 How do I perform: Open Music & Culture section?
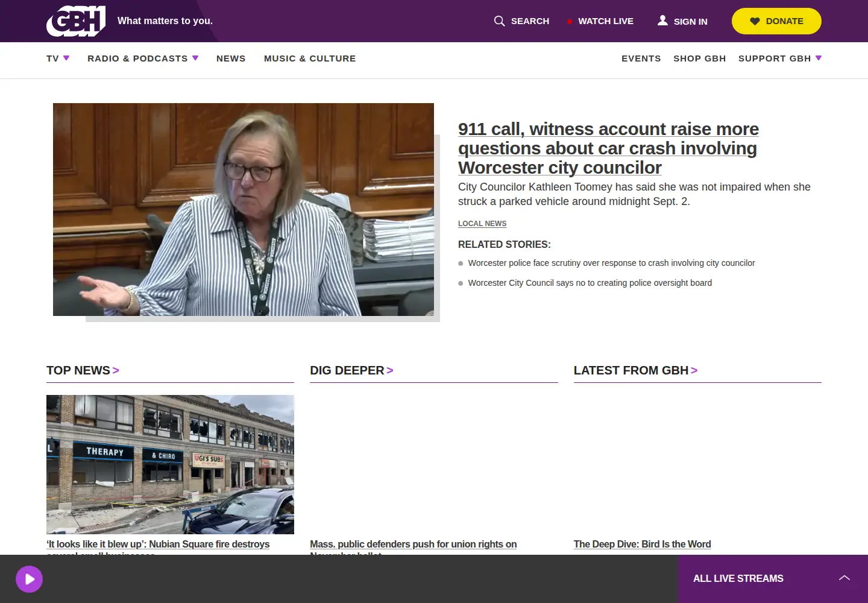310,58
